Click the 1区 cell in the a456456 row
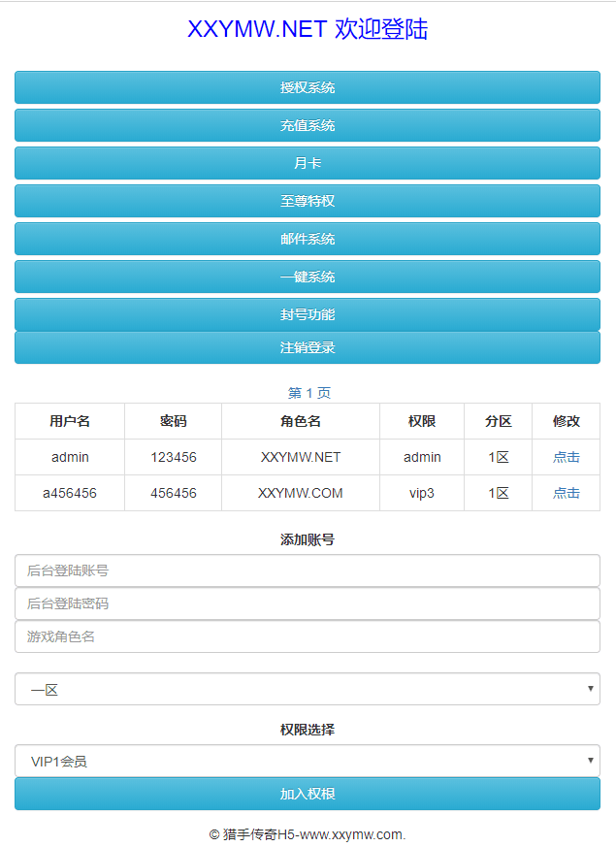Screen dimensions: 616x847 pyautogui.click(x=498, y=493)
